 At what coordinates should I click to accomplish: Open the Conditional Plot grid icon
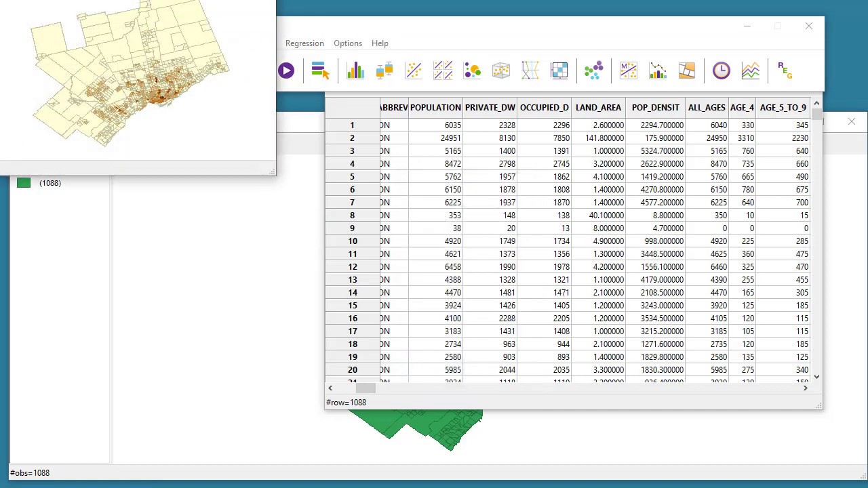(x=559, y=70)
